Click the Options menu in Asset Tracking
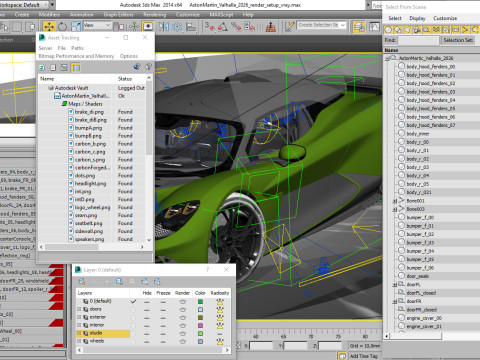 point(129,56)
